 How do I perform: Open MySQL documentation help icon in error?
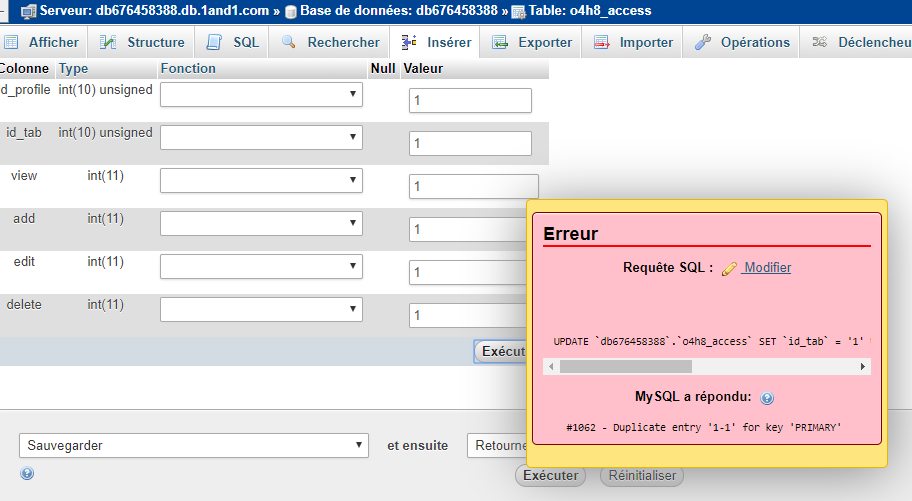point(767,398)
